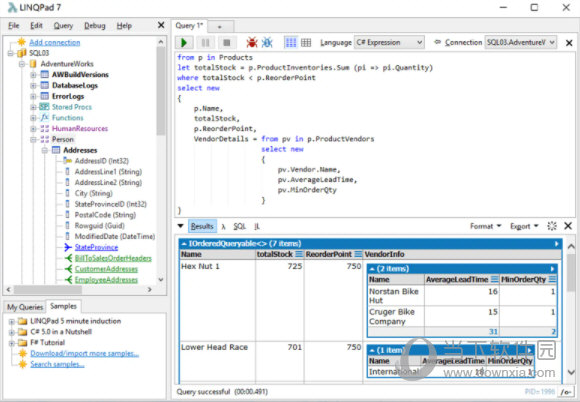The image size is (580, 402).
Task: Add a new query tab
Action: (220, 27)
